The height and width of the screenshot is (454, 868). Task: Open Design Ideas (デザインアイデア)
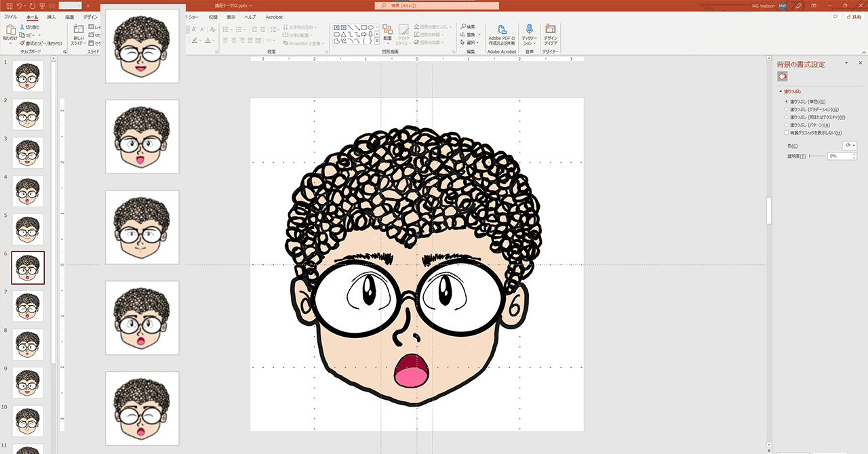click(551, 30)
